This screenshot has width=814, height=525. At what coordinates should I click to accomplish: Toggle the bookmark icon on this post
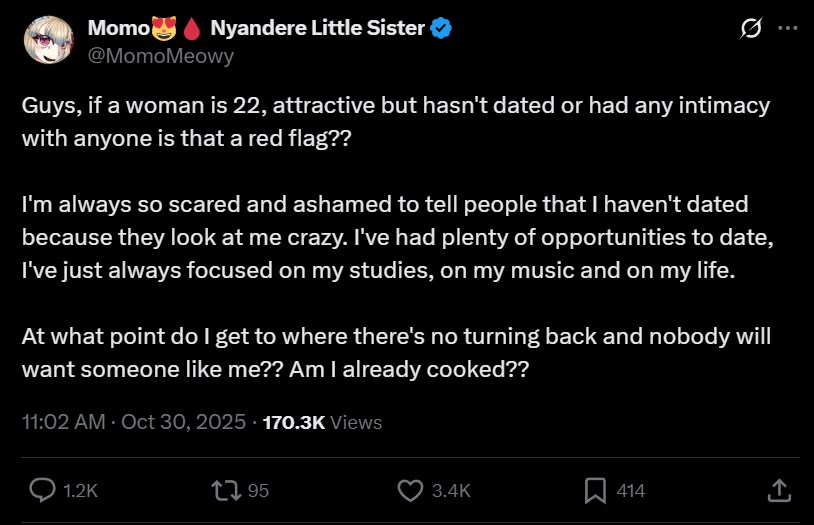[x=595, y=490]
